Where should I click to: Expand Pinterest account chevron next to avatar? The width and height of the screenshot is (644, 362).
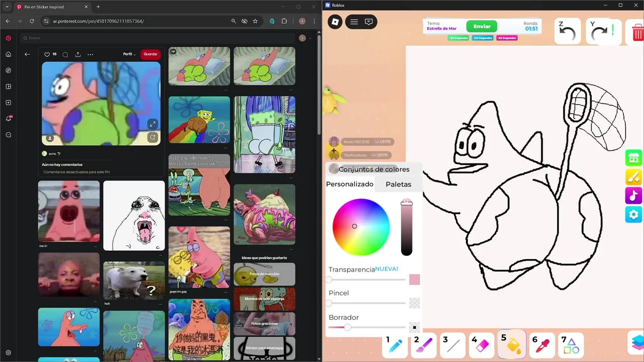pyautogui.click(x=310, y=38)
